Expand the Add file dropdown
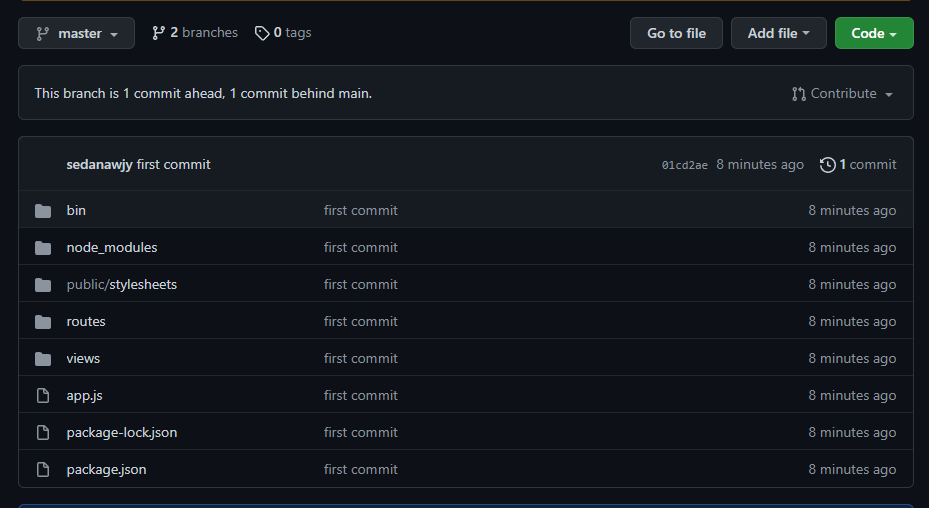The height and width of the screenshot is (508, 929). click(780, 33)
